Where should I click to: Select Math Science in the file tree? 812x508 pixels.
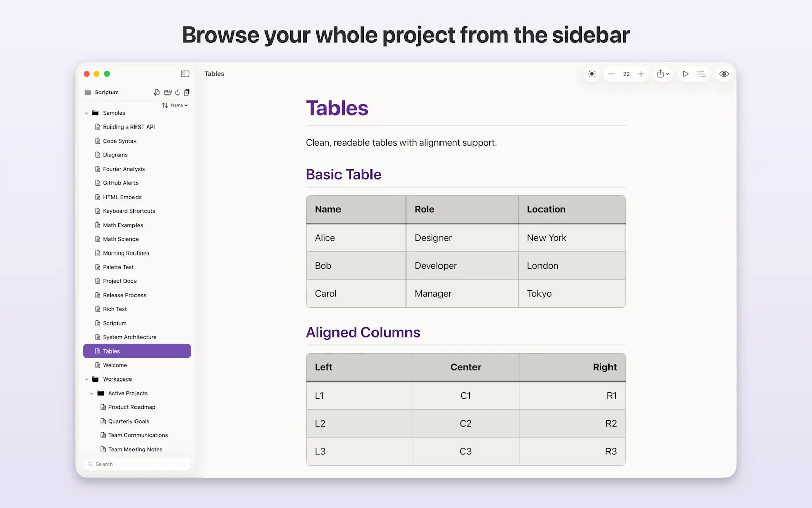137,239
